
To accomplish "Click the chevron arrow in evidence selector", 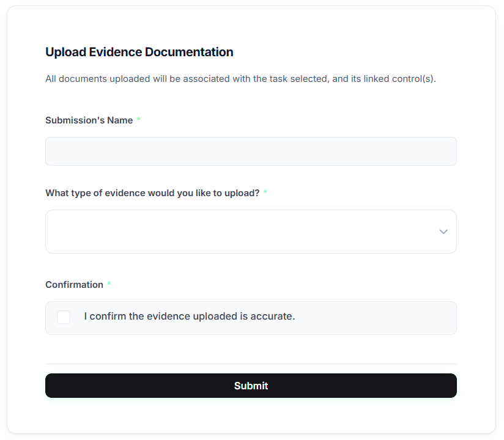I will click(x=443, y=232).
